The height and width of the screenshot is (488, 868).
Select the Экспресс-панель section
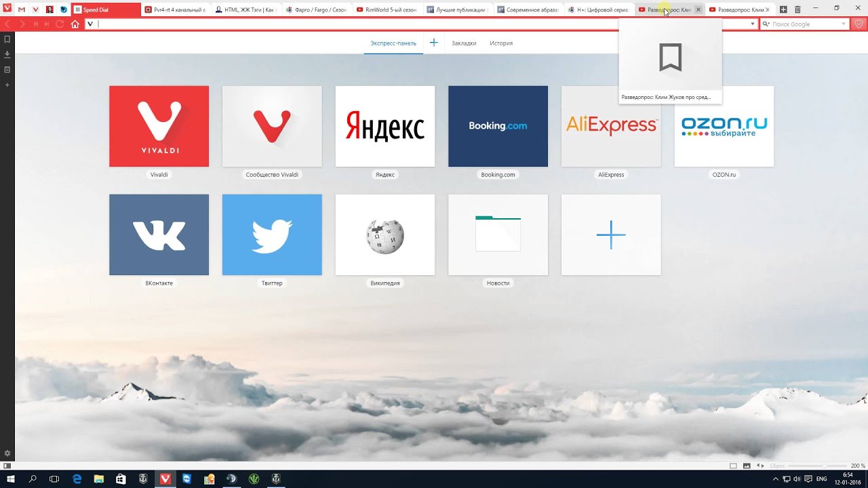393,43
